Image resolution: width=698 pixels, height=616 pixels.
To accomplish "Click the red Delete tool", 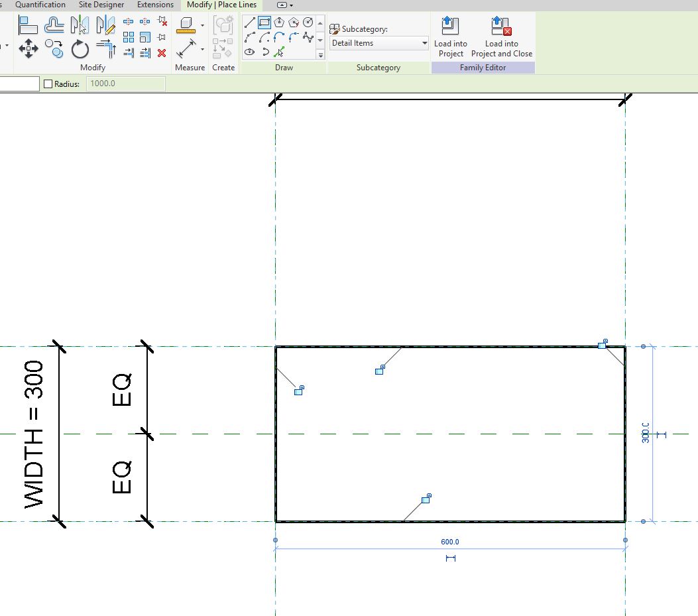I will click(x=161, y=53).
